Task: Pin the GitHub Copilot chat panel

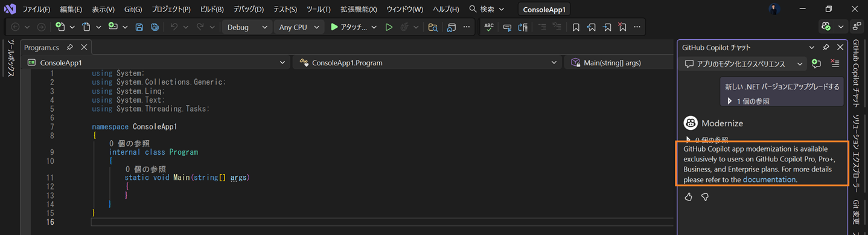Action: pos(826,47)
